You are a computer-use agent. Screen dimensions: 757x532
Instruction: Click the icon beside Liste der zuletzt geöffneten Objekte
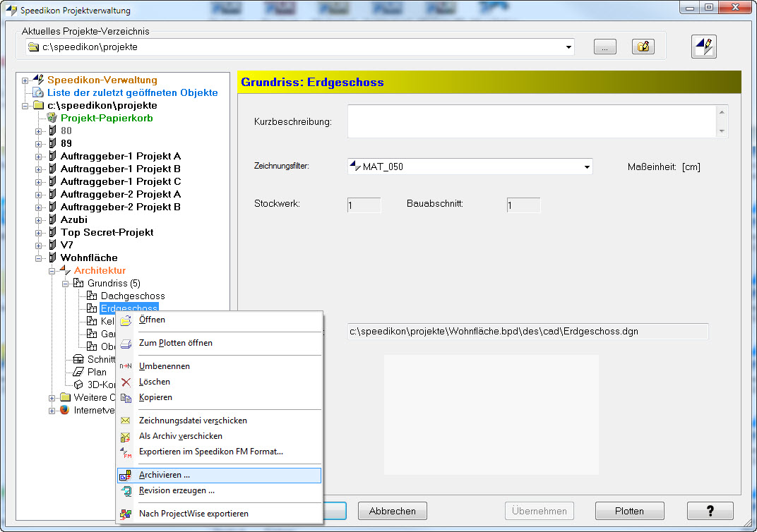[x=39, y=92]
